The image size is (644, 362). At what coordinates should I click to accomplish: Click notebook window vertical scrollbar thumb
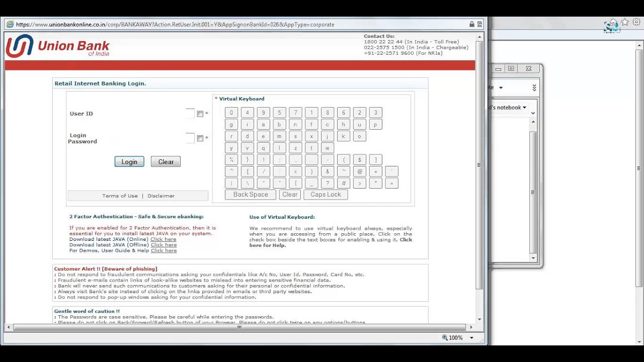[533, 192]
